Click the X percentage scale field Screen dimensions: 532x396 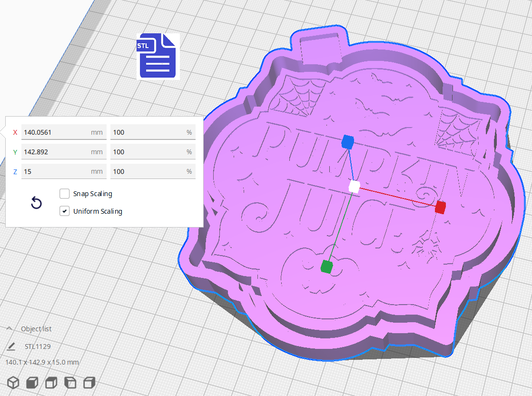153,132
